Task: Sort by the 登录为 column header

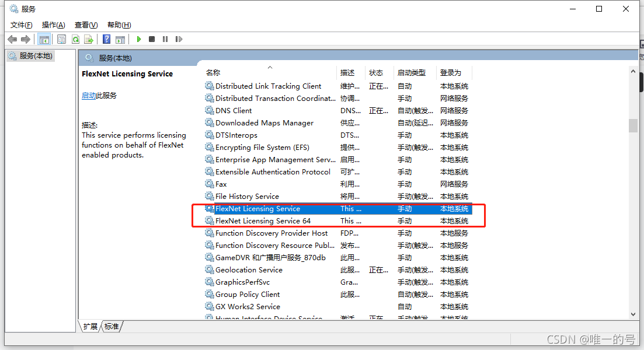Action: (x=454, y=73)
